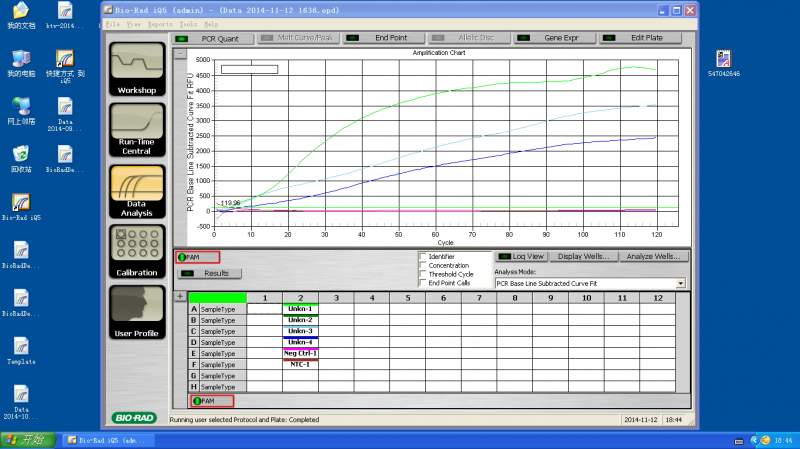The width and height of the screenshot is (800, 449).
Task: Click the application icon in the title bar
Action: 108,10
